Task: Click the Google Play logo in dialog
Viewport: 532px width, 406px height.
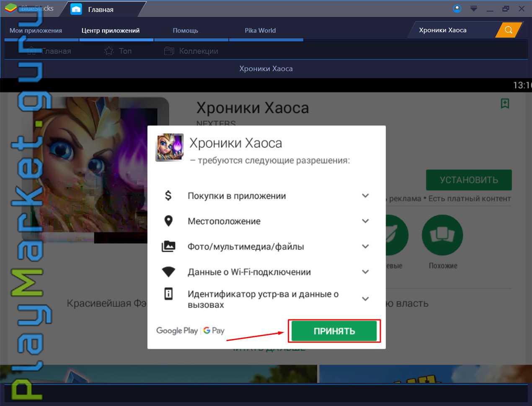Action: [x=177, y=331]
